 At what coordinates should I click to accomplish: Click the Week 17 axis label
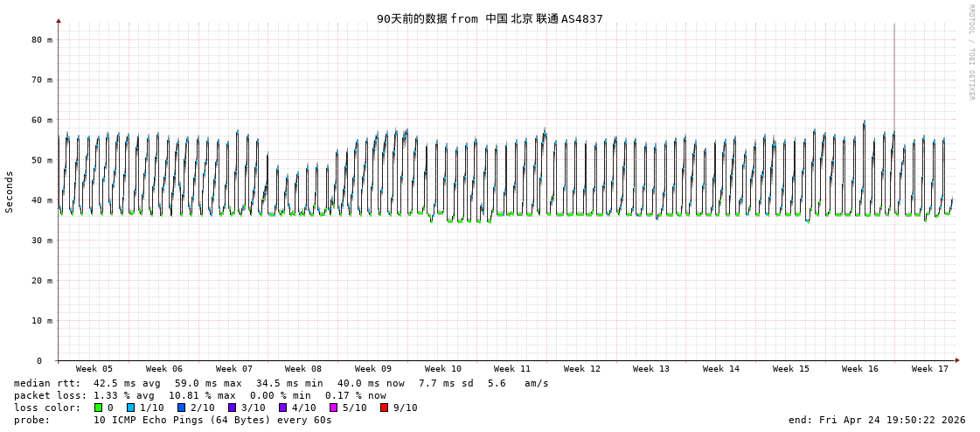pyautogui.click(x=930, y=369)
